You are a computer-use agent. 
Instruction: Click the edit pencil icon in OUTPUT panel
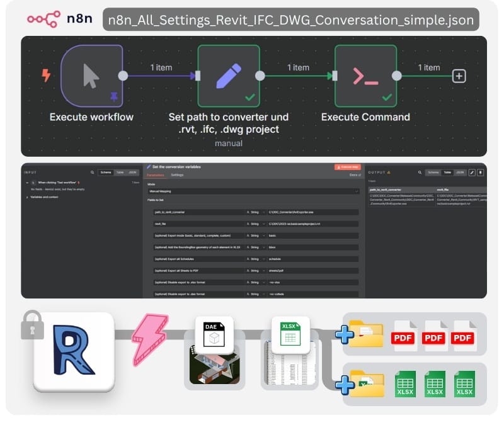click(x=472, y=173)
